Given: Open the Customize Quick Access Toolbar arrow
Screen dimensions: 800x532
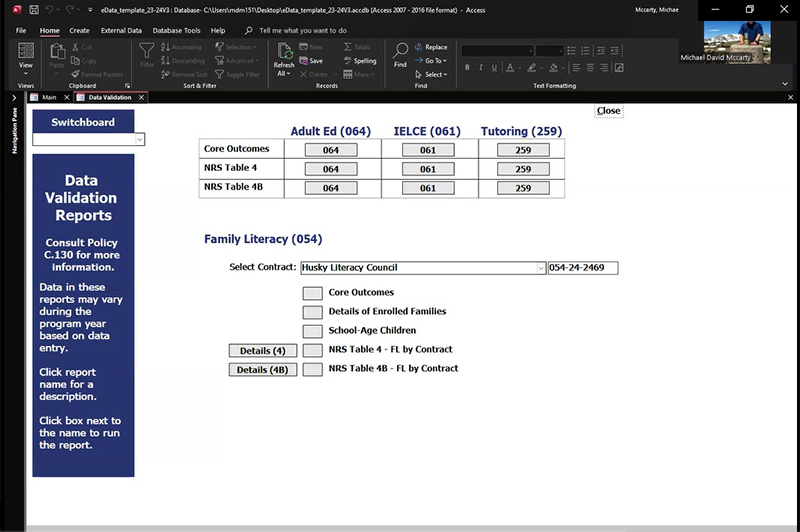Looking at the screenshot, I should click(x=90, y=10).
